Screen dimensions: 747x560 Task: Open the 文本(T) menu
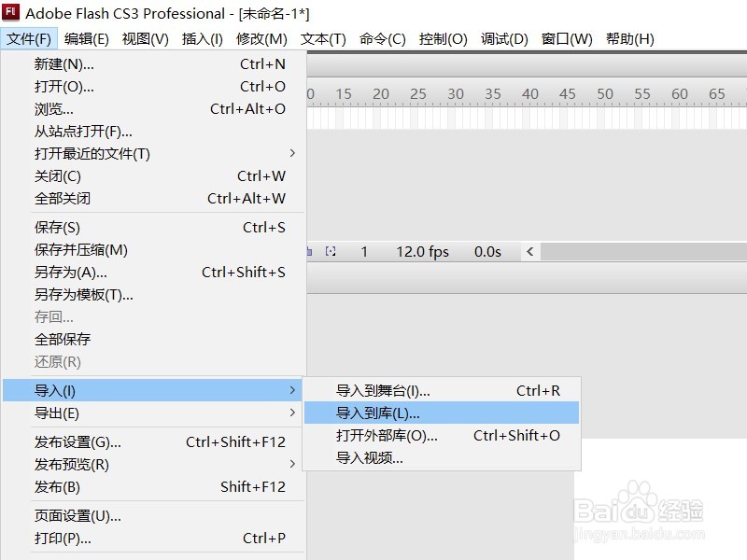point(323,38)
